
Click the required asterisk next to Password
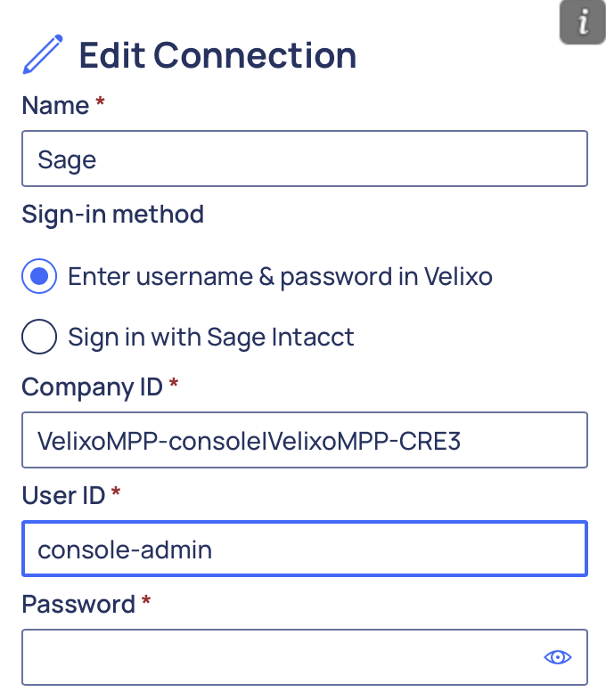(x=146, y=601)
